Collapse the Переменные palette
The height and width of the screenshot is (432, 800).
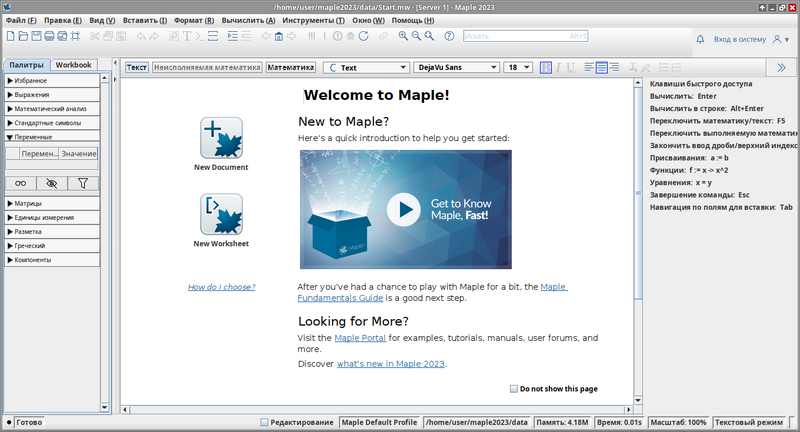[x=52, y=137]
